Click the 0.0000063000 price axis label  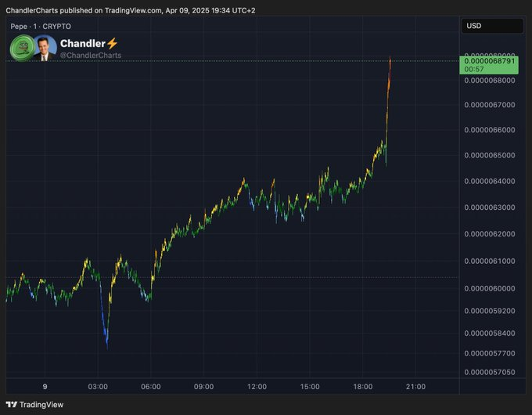[x=489, y=207]
